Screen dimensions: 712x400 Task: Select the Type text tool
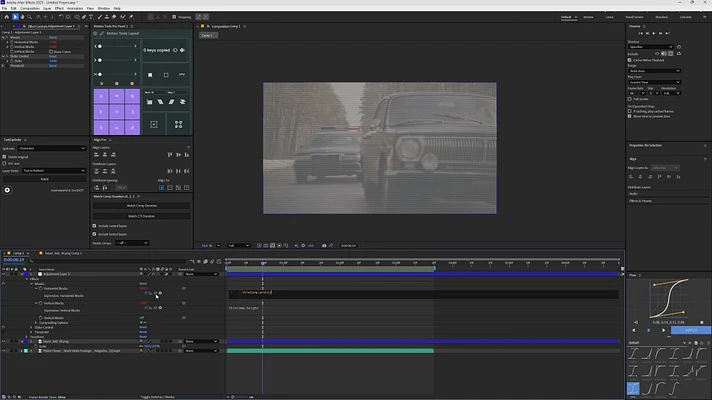tap(91, 17)
